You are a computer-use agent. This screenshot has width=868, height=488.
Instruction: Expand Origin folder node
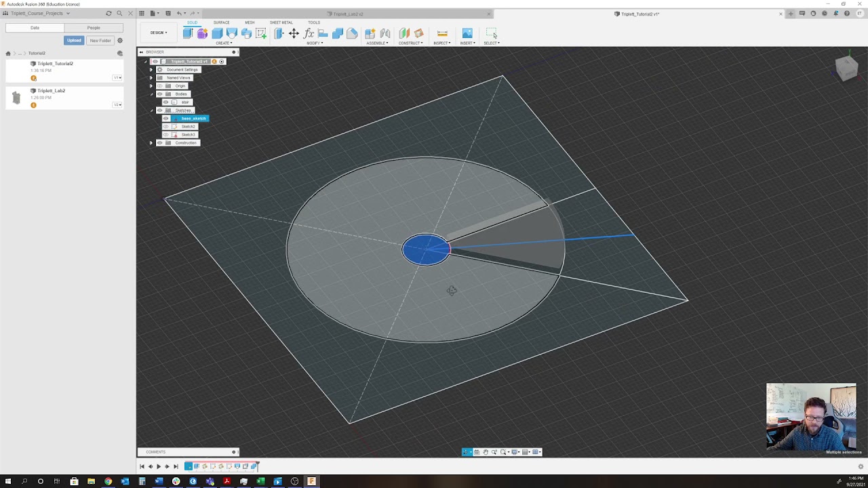tap(151, 86)
